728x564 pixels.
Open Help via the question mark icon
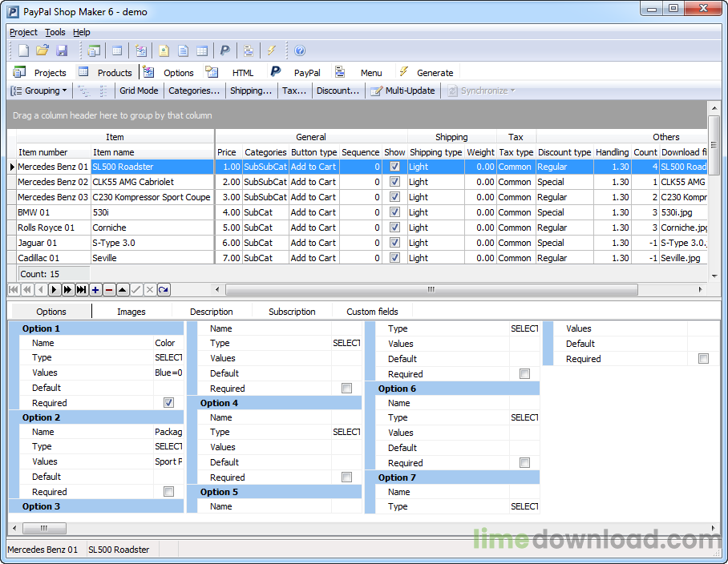pos(300,50)
